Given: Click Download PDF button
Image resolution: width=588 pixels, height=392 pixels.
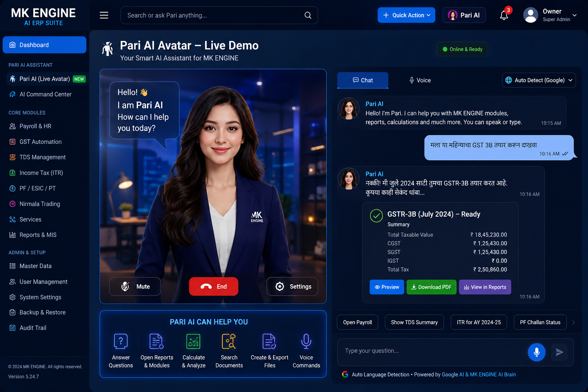Looking at the screenshot, I should 431,287.
